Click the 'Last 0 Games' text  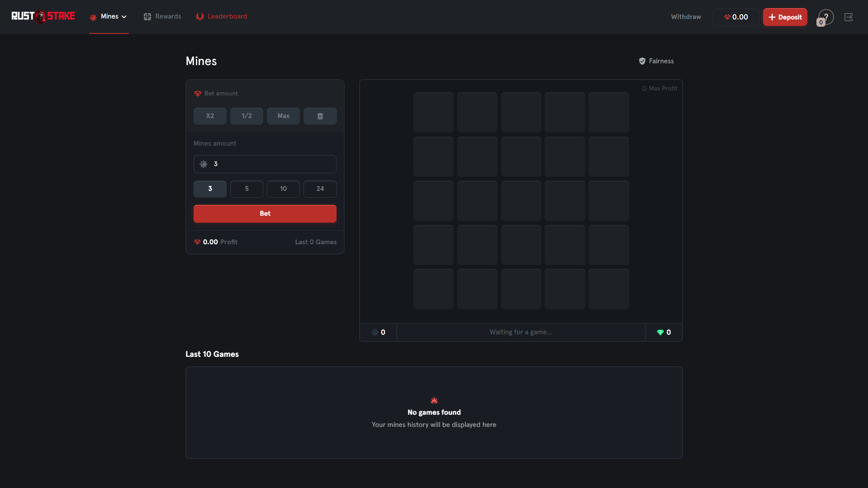click(x=316, y=242)
